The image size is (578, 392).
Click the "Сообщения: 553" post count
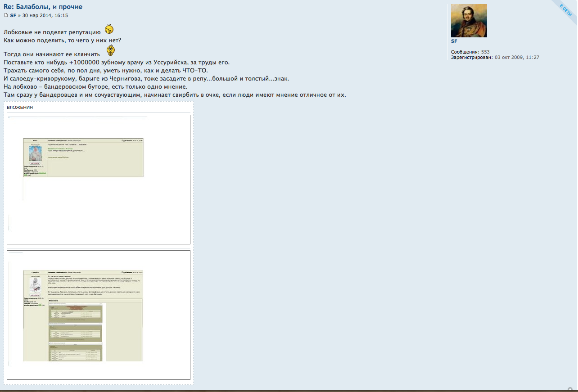(x=470, y=52)
